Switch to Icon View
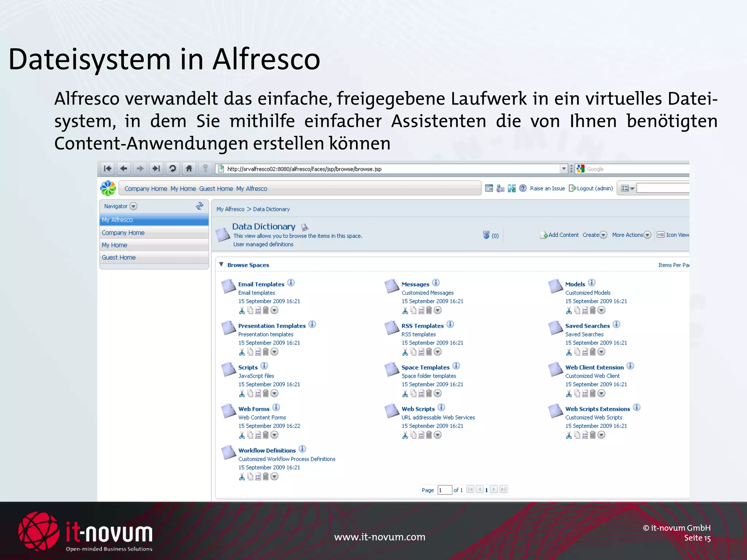Image resolution: width=747 pixels, height=560 pixels. [x=673, y=235]
